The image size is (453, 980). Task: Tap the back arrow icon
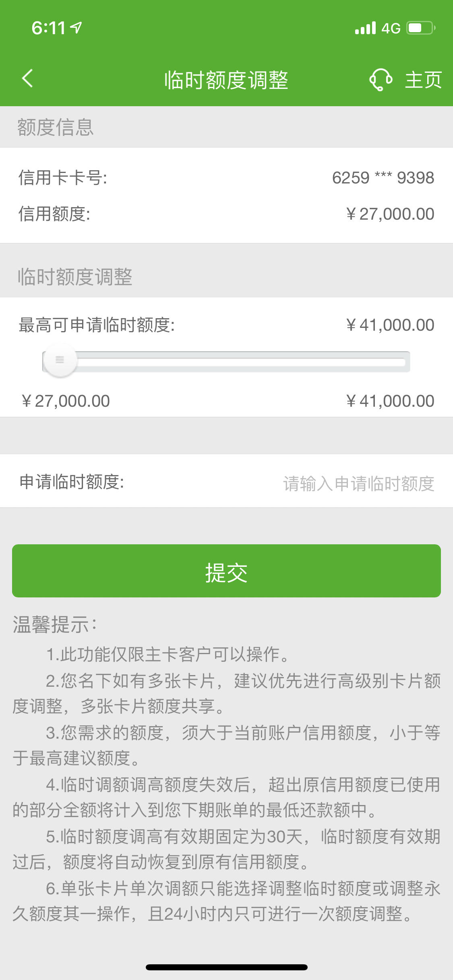coord(27,78)
